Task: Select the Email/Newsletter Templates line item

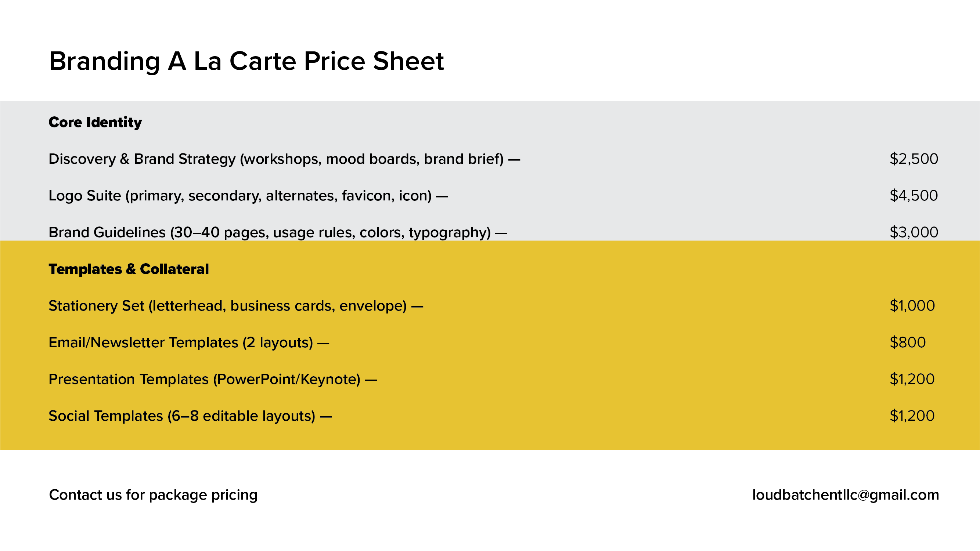Action: click(x=189, y=342)
